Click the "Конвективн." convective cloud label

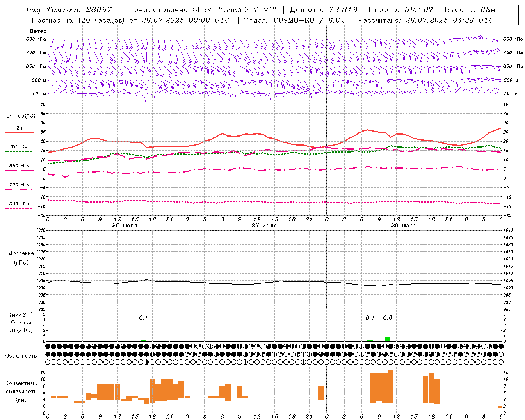click(x=21, y=383)
